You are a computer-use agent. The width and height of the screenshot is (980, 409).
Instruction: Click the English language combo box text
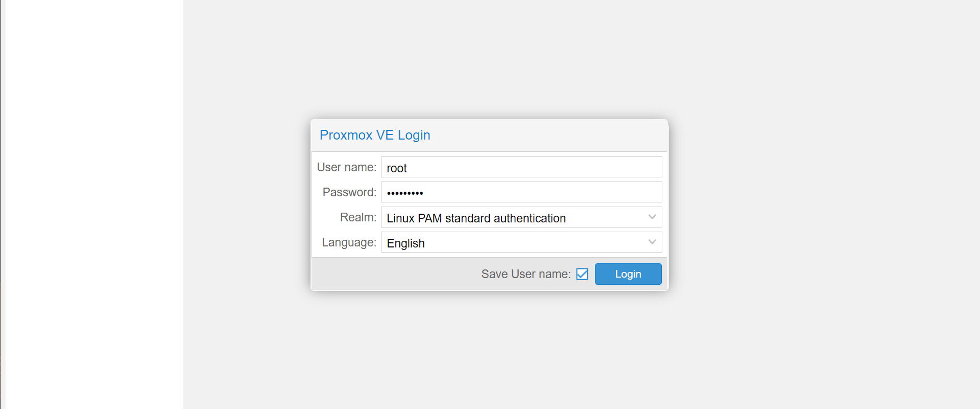(x=406, y=243)
